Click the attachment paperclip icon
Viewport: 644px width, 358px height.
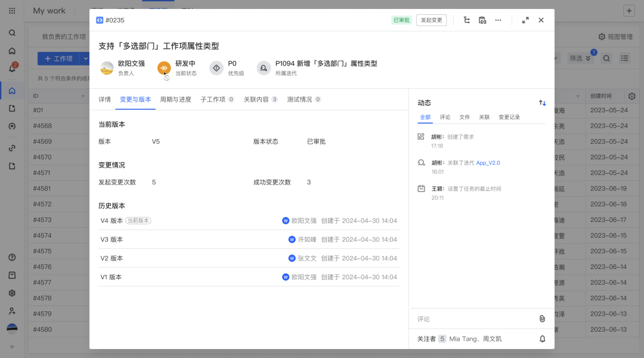coord(542,319)
